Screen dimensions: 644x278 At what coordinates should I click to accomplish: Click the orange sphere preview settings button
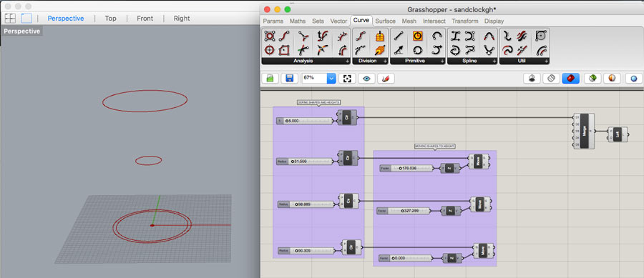pyautogui.click(x=612, y=79)
